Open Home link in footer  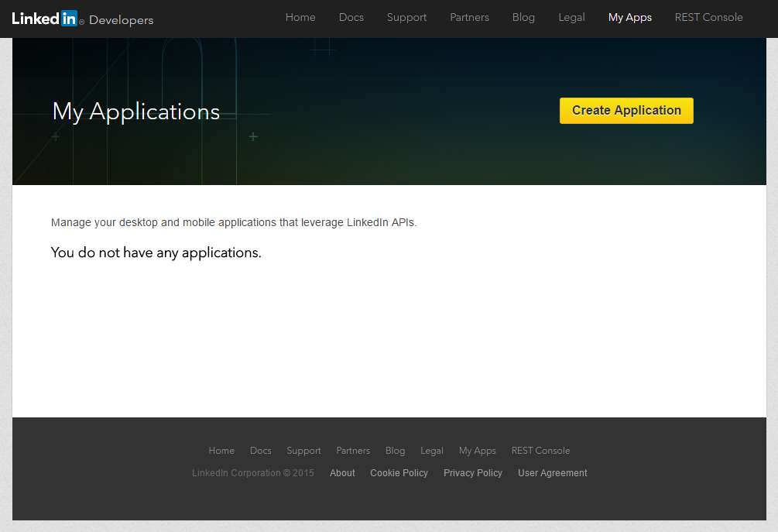tap(221, 451)
